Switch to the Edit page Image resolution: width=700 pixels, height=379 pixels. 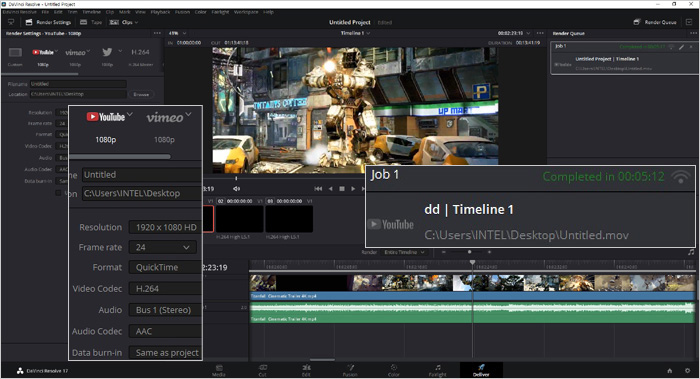pos(306,371)
